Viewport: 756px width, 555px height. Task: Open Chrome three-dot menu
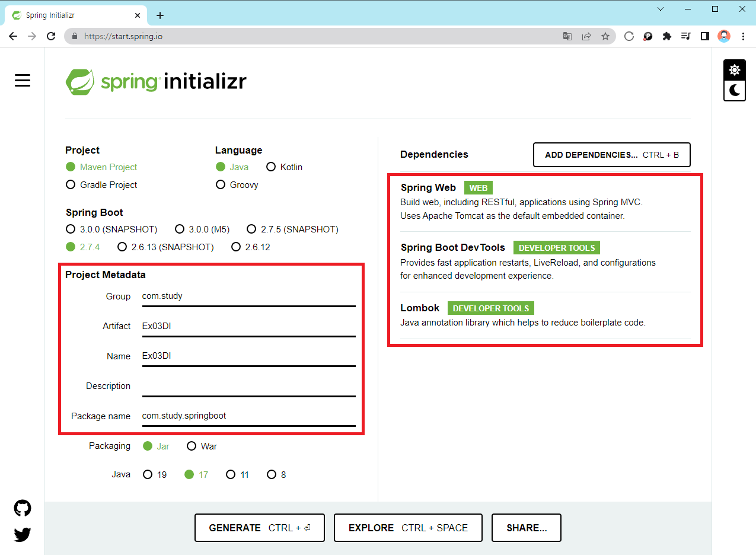click(743, 36)
